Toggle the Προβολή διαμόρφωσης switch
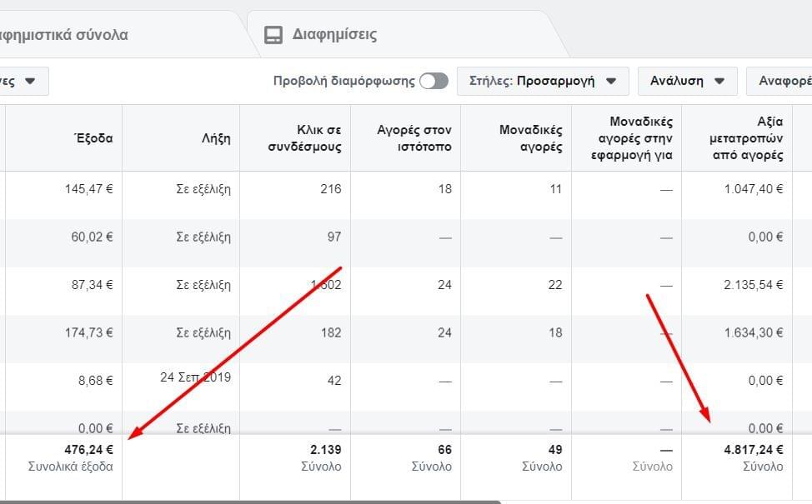The height and width of the screenshot is (504, 812). [434, 81]
